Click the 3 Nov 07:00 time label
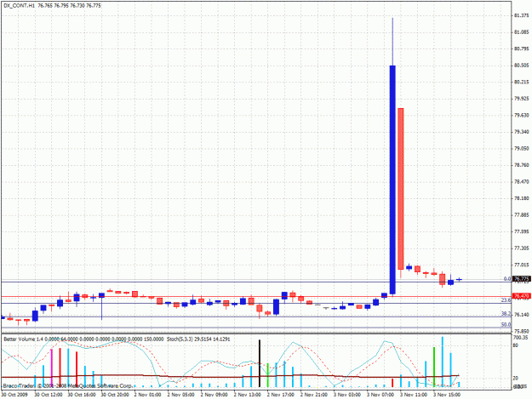Image resolution: width=532 pixels, height=399 pixels. 380,395
